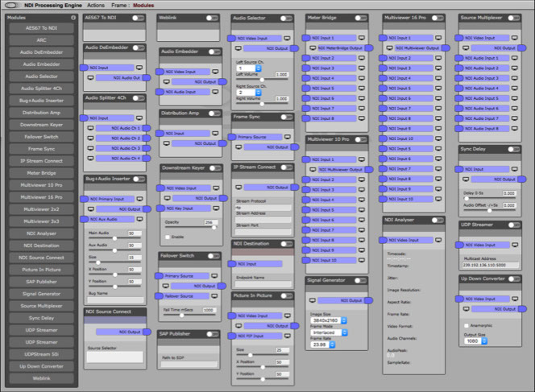Click the Path to SDP field
Image resolution: width=535 pixels, height=392 pixels.
189,364
